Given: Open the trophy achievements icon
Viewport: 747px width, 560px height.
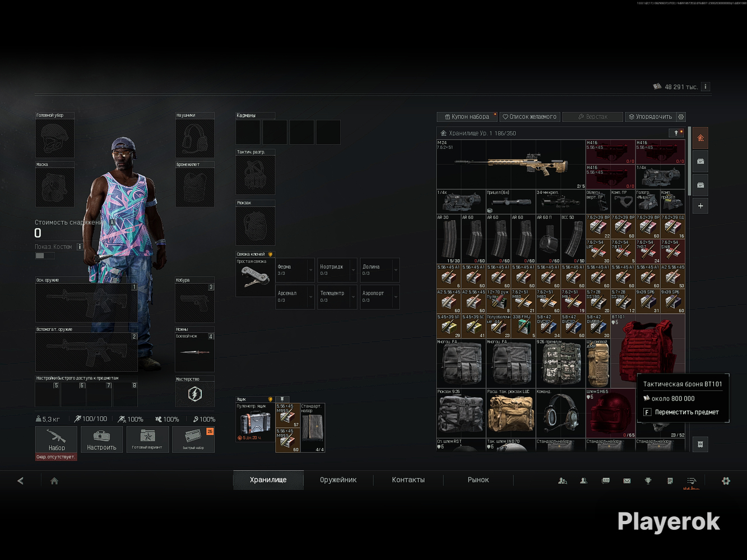Looking at the screenshot, I should 648,480.
